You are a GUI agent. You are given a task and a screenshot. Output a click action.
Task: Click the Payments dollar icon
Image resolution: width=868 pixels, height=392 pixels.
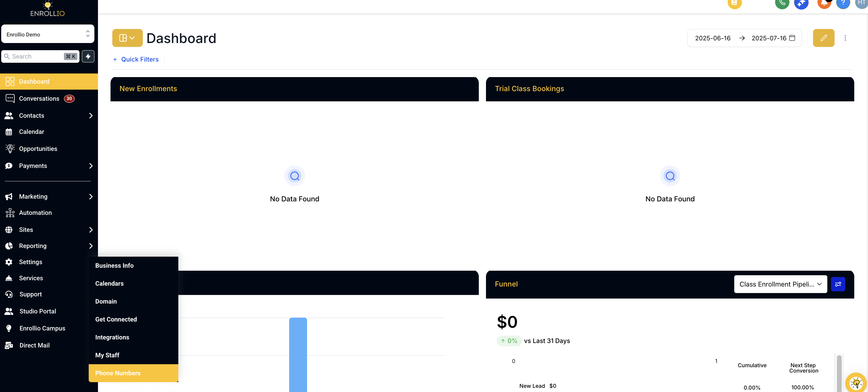9,166
